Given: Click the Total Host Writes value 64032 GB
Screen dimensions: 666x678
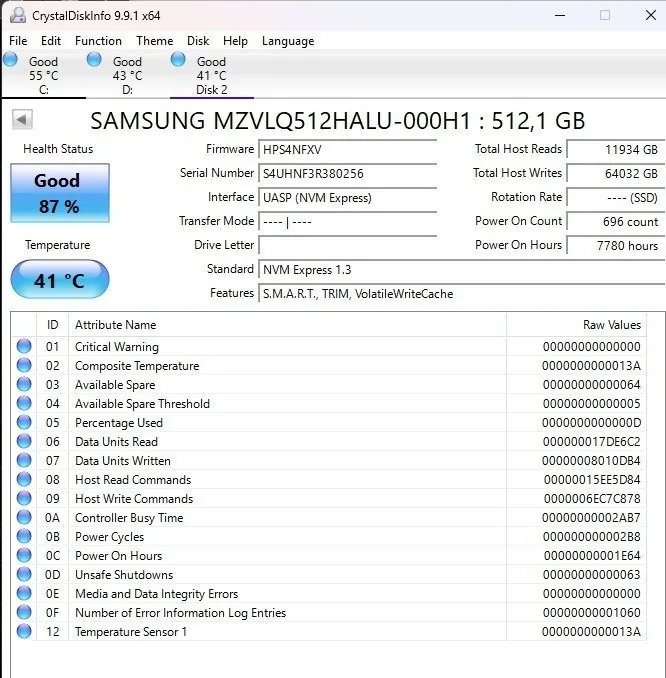Looking at the screenshot, I should click(x=615, y=174).
